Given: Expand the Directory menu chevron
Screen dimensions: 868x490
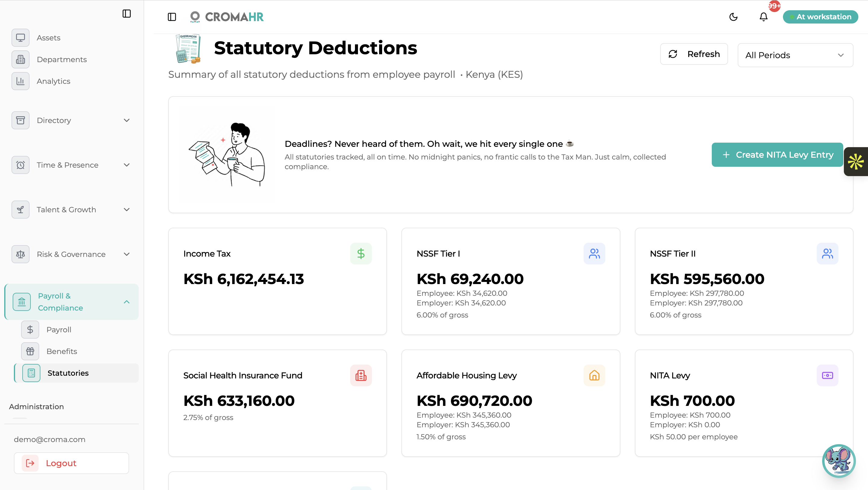Looking at the screenshot, I should [x=127, y=120].
